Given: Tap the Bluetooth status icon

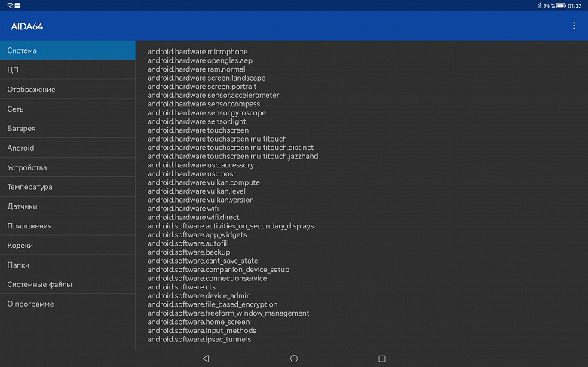Looking at the screenshot, I should [540, 5].
